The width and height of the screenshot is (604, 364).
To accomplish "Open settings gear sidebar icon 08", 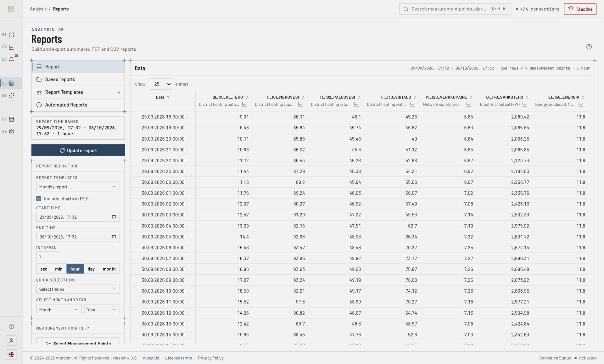I will 11,132.
